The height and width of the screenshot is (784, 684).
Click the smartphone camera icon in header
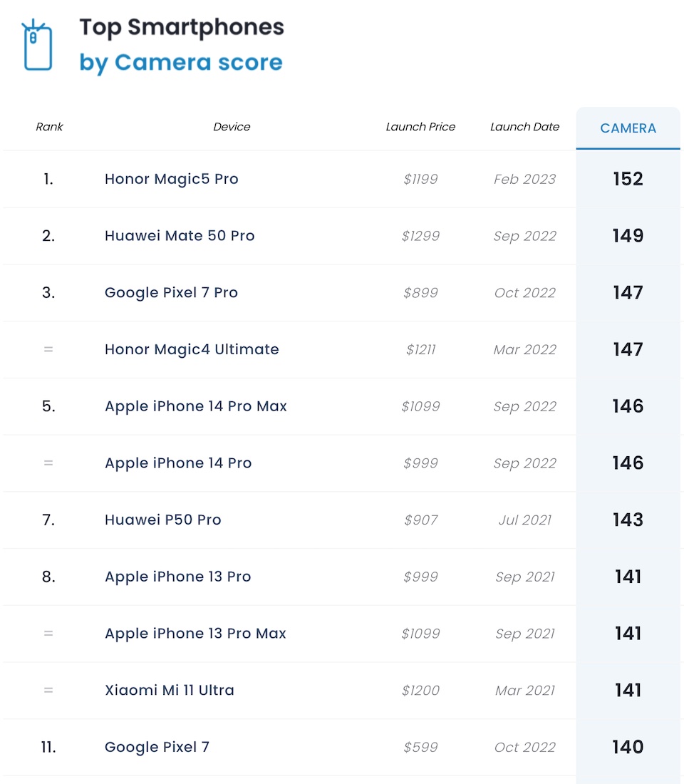38,46
